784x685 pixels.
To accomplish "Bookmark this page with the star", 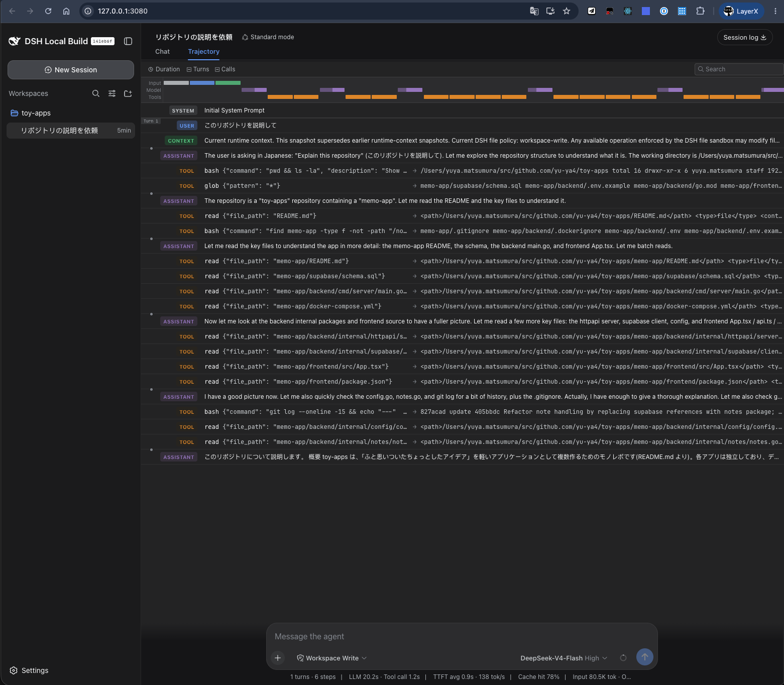I will pos(567,11).
